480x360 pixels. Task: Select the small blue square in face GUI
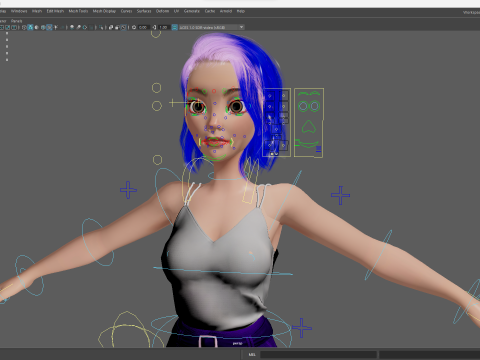319,149
